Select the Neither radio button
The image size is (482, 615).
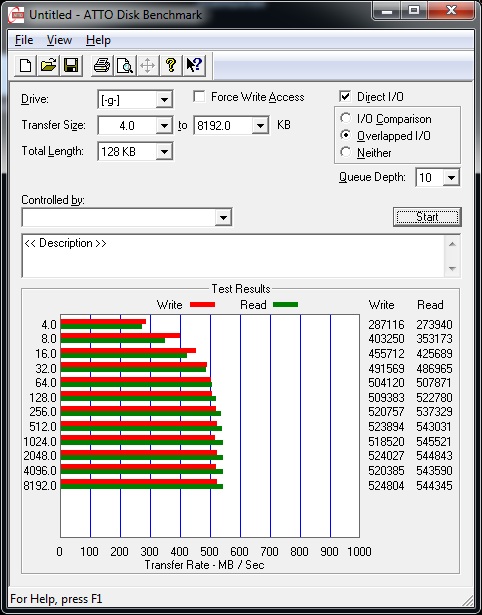(x=346, y=152)
